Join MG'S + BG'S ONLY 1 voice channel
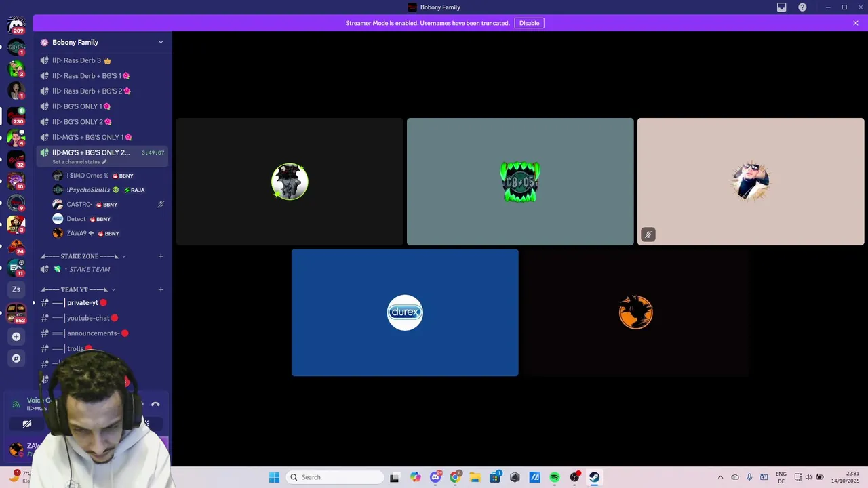The image size is (868, 488). [x=102, y=137]
